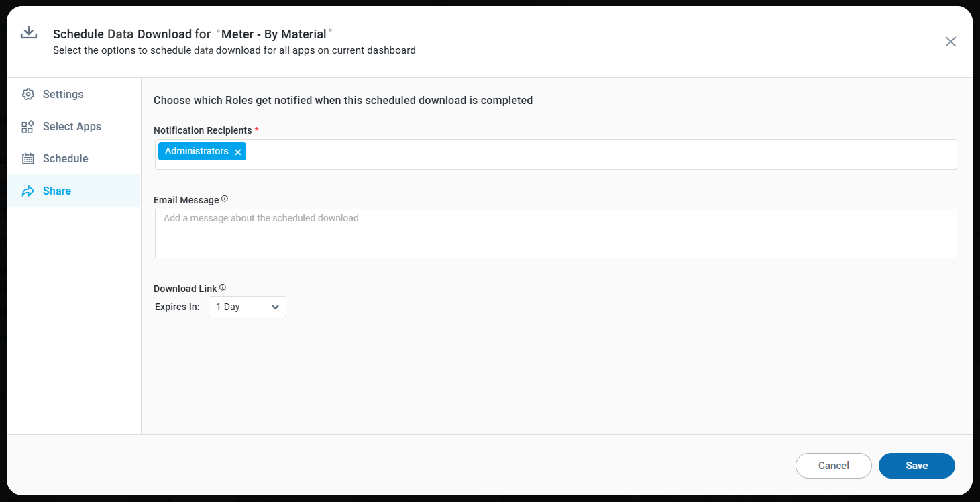The image size is (980, 502).
Task: Remove the Administrators recipient tag
Action: click(x=238, y=152)
